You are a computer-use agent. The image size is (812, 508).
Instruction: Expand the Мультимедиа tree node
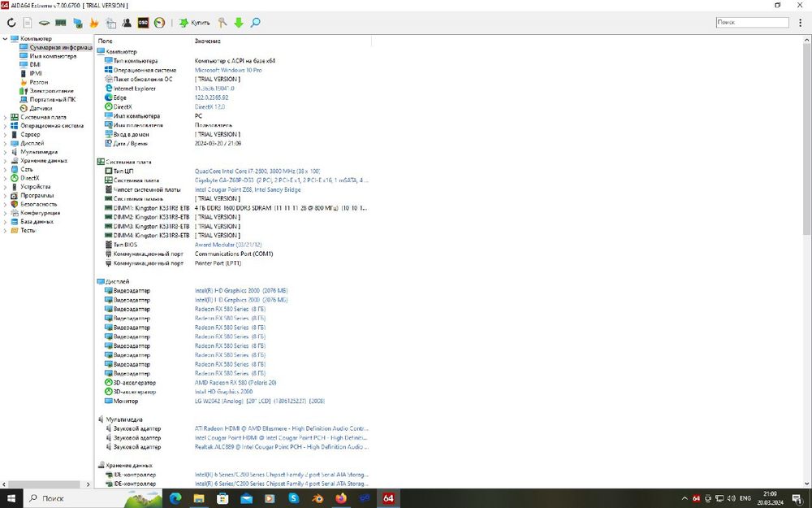click(x=5, y=152)
